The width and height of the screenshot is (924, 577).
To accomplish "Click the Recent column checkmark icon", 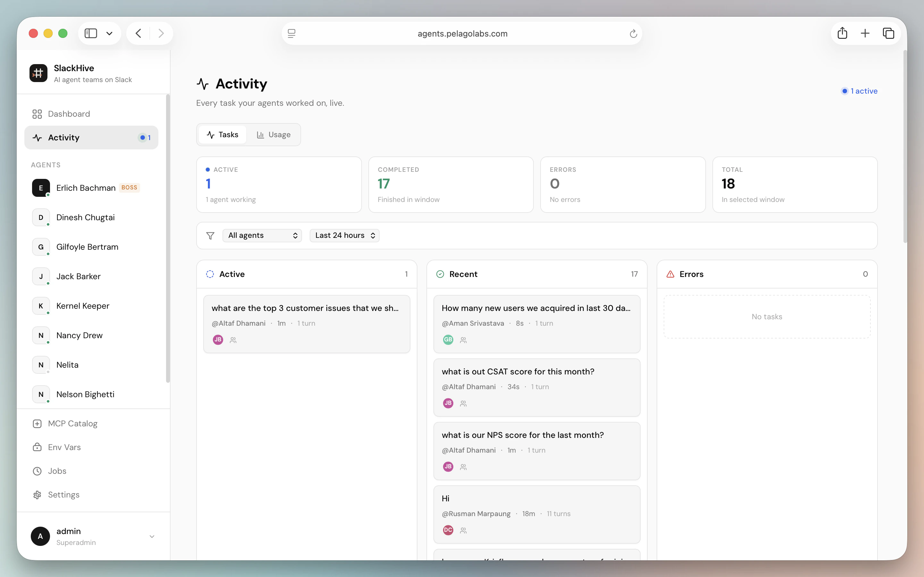I will coord(440,274).
